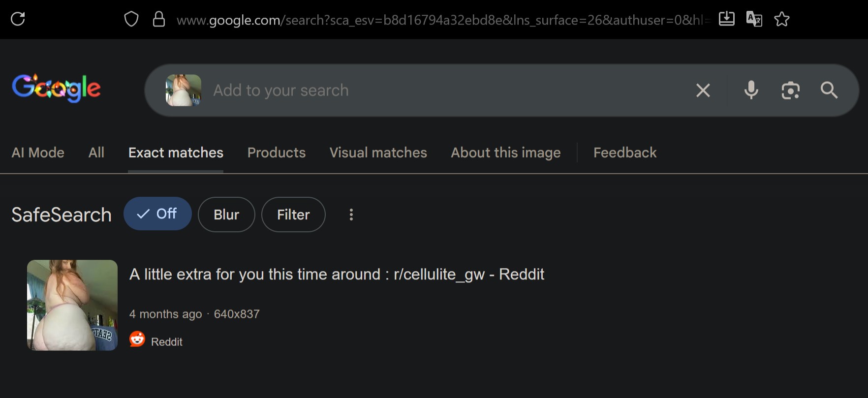The height and width of the screenshot is (398, 868).
Task: Open SafeSearch three-dot more options menu
Action: 351,214
